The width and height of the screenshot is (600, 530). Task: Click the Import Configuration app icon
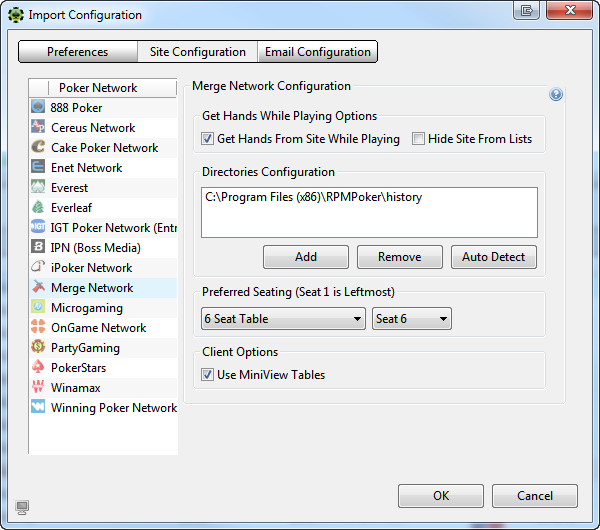[x=16, y=15]
